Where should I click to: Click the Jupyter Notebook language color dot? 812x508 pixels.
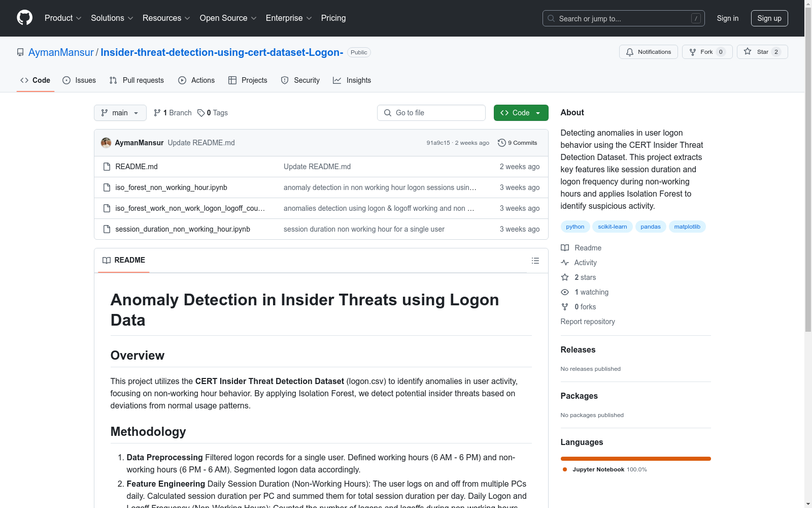click(565, 469)
